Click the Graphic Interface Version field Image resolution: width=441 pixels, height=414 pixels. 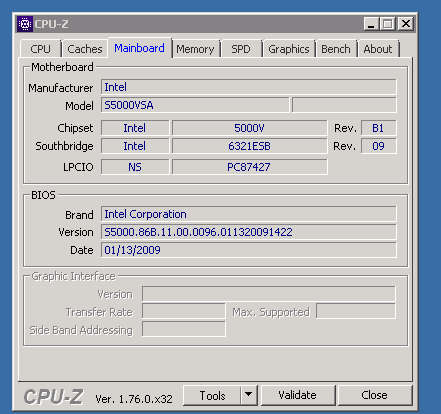tap(269, 294)
